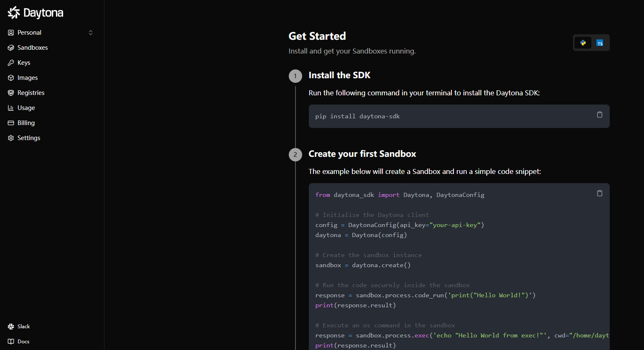Click Create your first Sandbox heading
Viewport: 644px width, 350px height.
pos(362,154)
